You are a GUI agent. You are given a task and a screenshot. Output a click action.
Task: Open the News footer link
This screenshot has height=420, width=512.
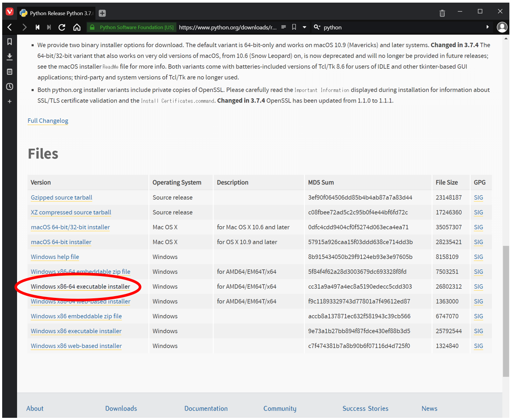tap(430, 409)
